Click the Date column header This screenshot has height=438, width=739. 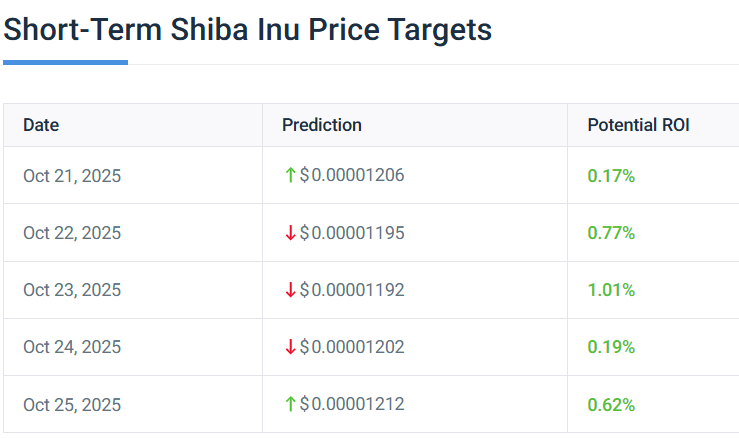click(x=41, y=125)
